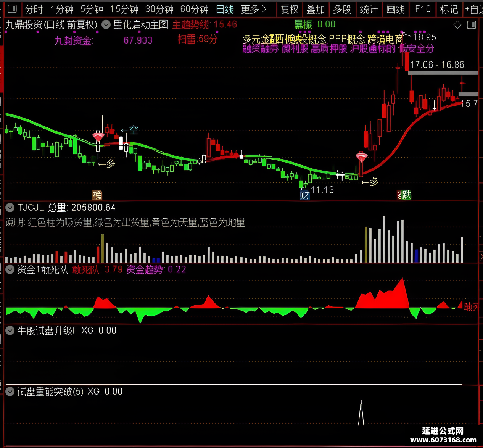Click the 榜 marker below candlesticks

98,195
